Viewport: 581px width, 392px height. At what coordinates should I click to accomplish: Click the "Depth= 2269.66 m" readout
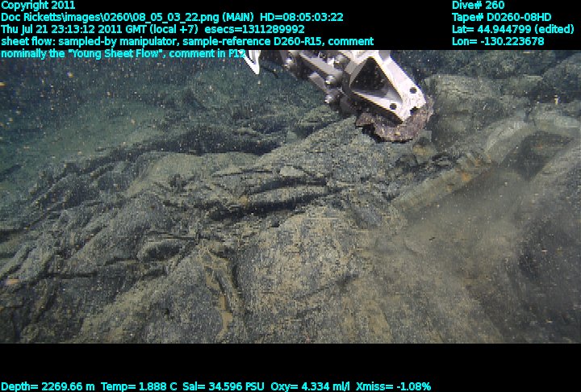tap(48, 386)
